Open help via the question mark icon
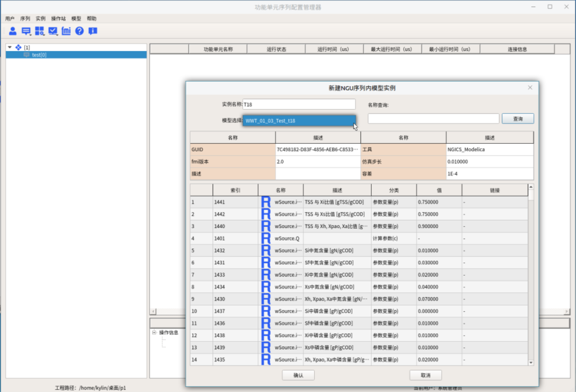 tap(79, 31)
